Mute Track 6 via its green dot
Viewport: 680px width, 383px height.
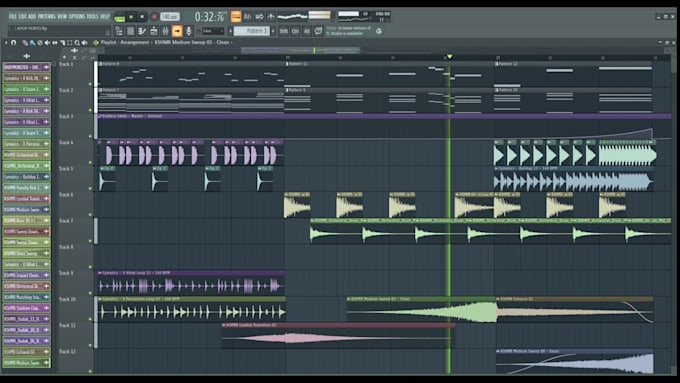tap(90, 214)
